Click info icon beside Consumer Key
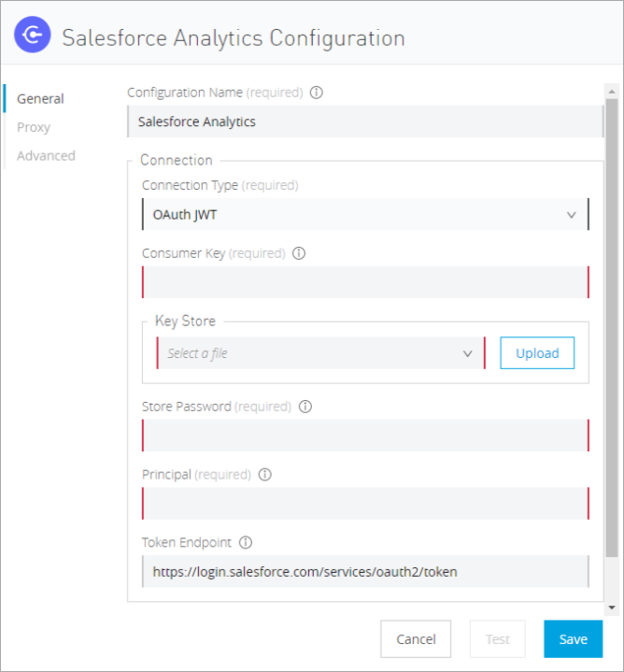 tap(299, 253)
